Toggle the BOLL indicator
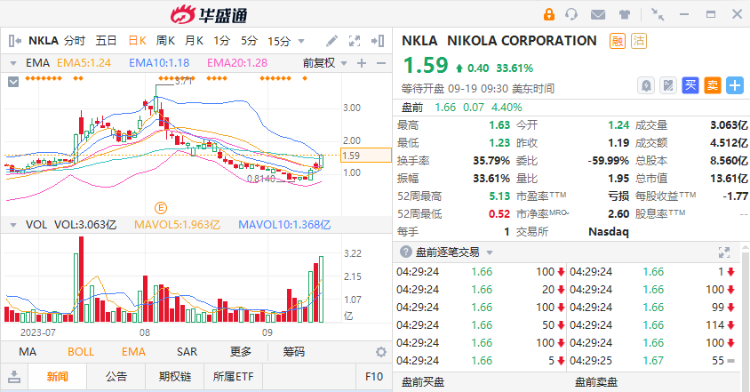 click(80, 352)
